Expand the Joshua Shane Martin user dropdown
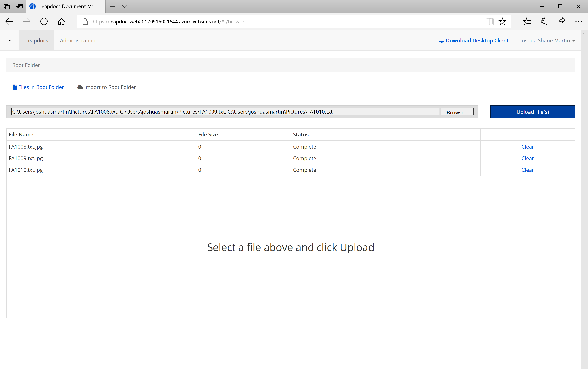This screenshot has height=369, width=588. click(547, 41)
